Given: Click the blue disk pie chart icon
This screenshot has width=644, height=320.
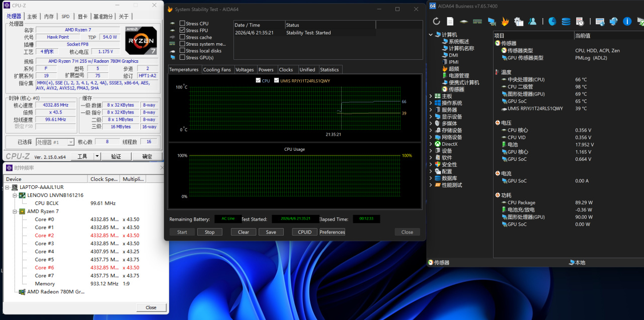Looking at the screenshot, I should click(552, 21).
